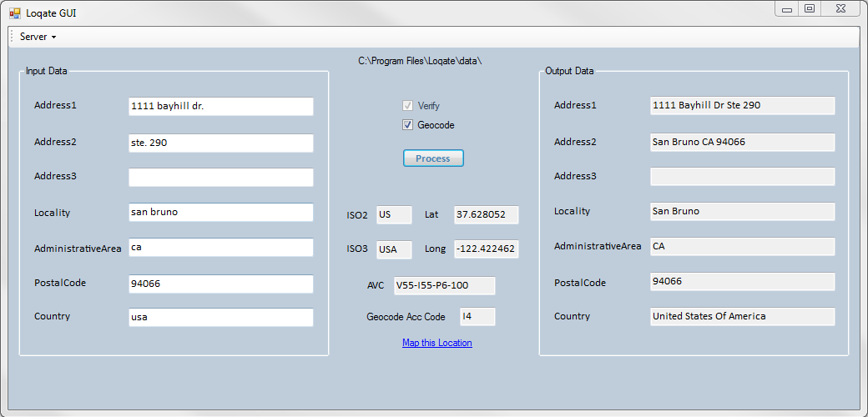
Task: Toggle the Geocode checkbox
Action: 407,125
